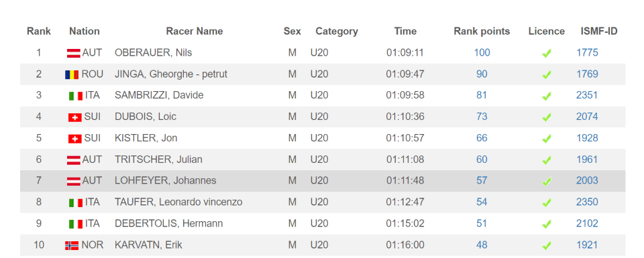Click the Racer Name column header

click(x=195, y=31)
